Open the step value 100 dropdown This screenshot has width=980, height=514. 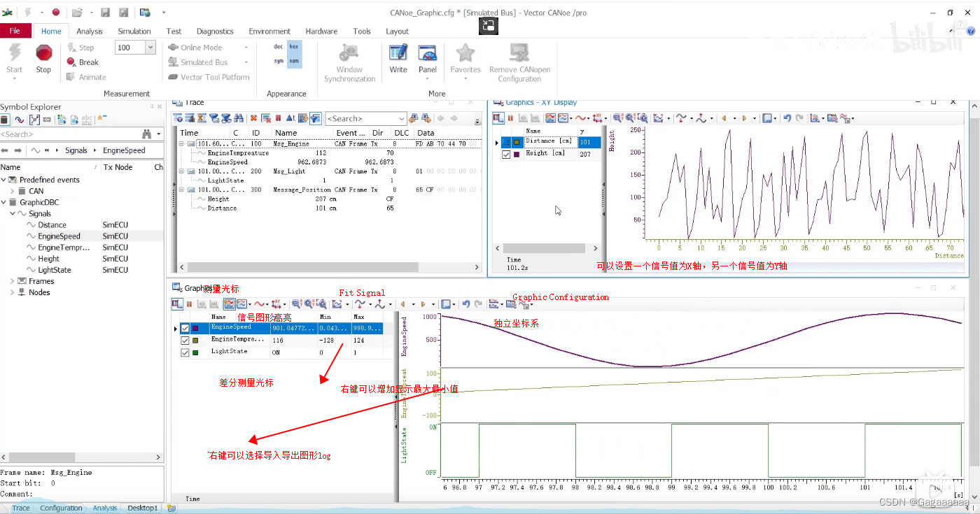click(x=150, y=48)
